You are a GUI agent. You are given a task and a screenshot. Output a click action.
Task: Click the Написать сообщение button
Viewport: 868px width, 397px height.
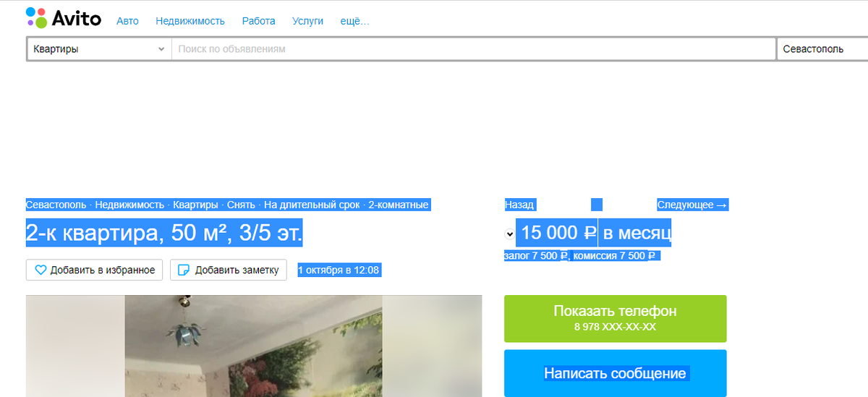coord(616,373)
